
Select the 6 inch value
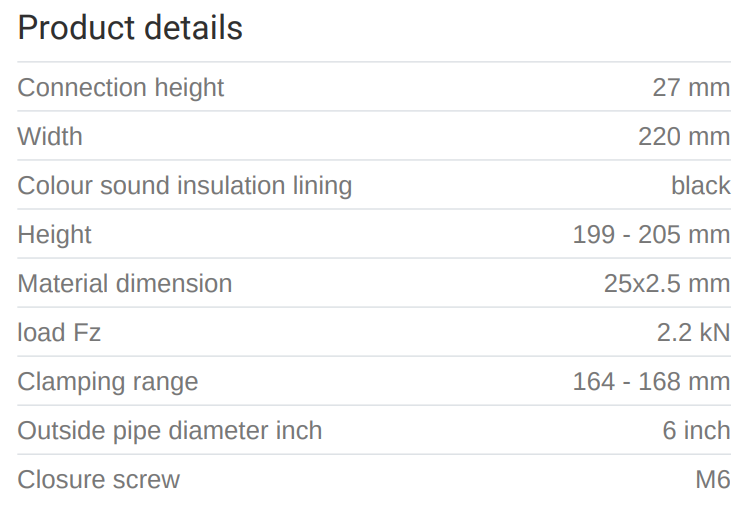[696, 431]
